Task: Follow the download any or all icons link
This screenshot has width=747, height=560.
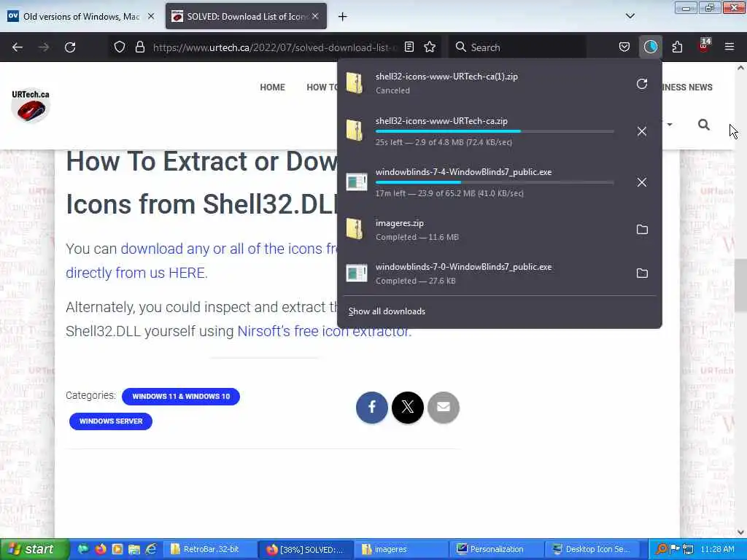Action: pyautogui.click(x=229, y=249)
